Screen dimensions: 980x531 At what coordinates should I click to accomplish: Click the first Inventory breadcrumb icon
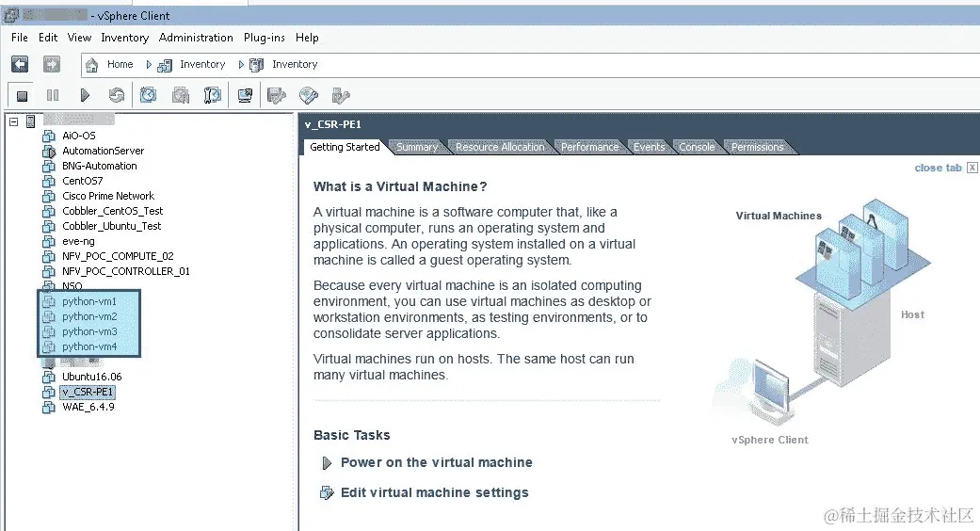(165, 65)
